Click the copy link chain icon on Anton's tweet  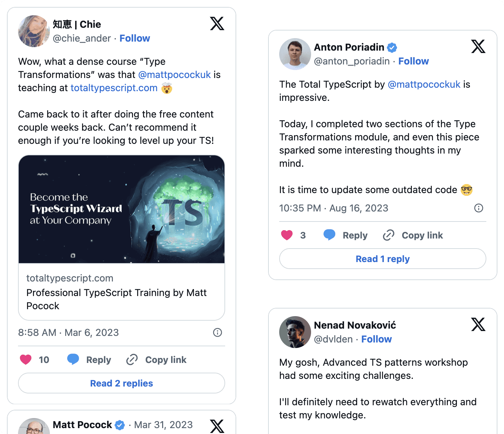tap(389, 235)
